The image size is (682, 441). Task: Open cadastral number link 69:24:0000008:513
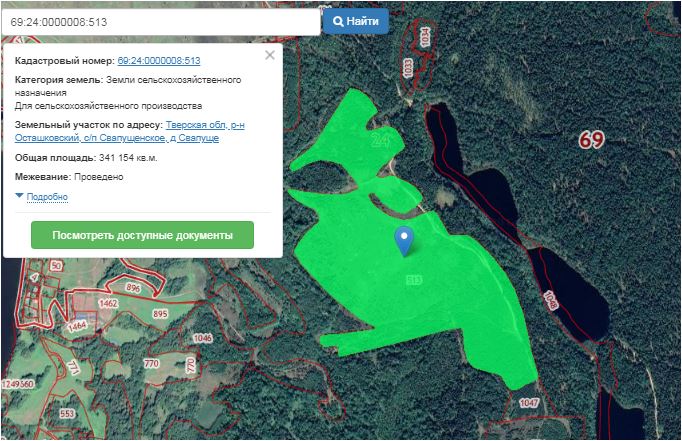coord(159,61)
